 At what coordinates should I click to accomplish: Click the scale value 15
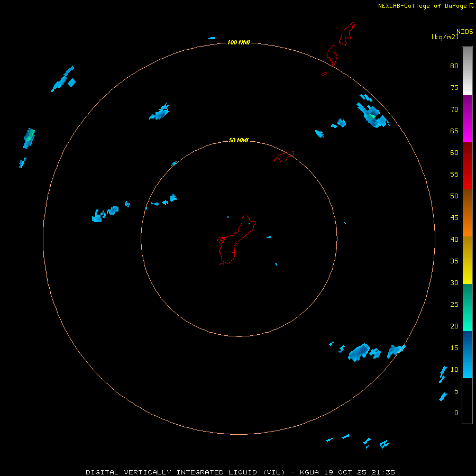point(454,348)
